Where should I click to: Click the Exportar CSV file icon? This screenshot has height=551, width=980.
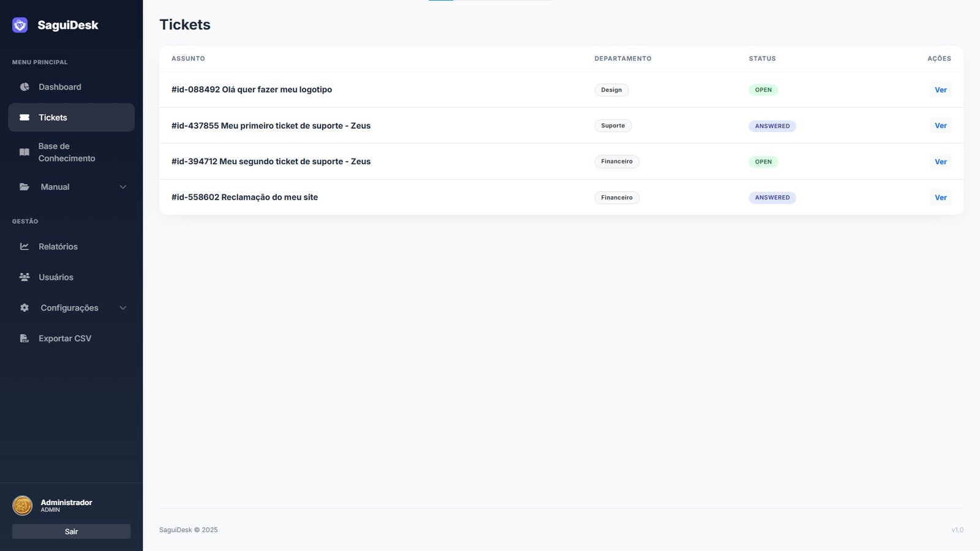(24, 339)
